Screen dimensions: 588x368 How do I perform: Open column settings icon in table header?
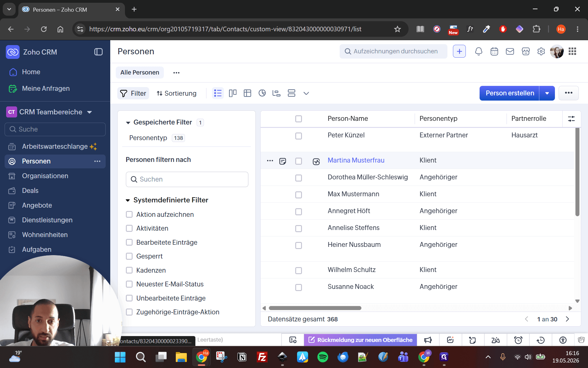571,119
